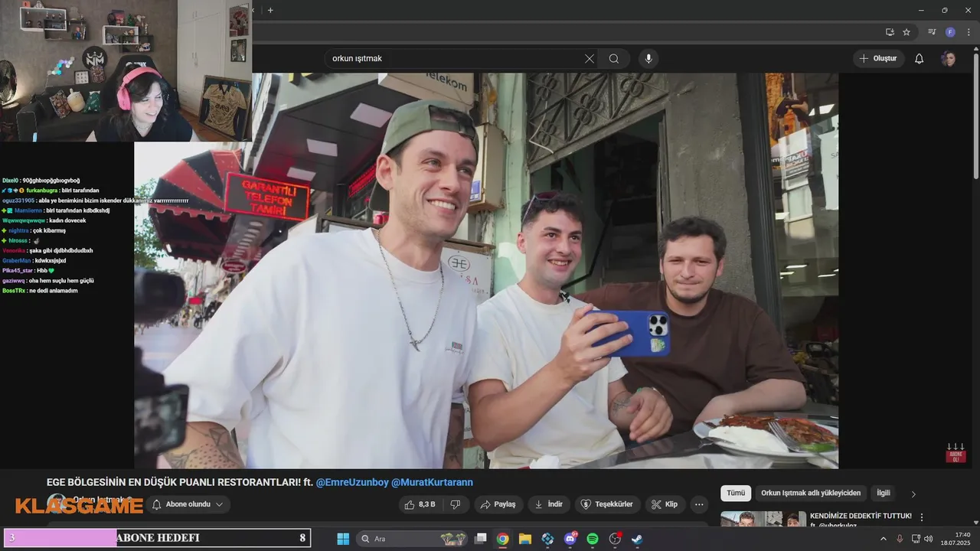Open the @EmreUzunboy channel link

(352, 482)
